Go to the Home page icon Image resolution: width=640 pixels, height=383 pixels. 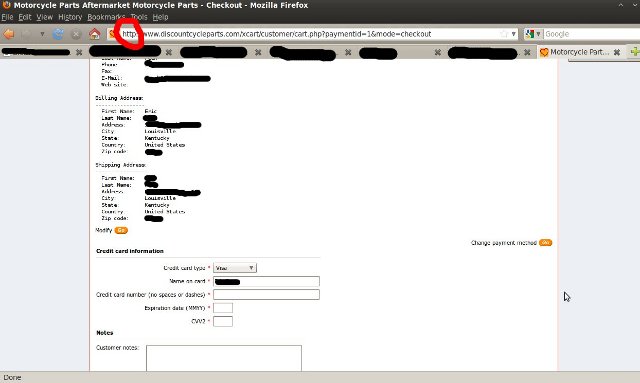point(94,34)
